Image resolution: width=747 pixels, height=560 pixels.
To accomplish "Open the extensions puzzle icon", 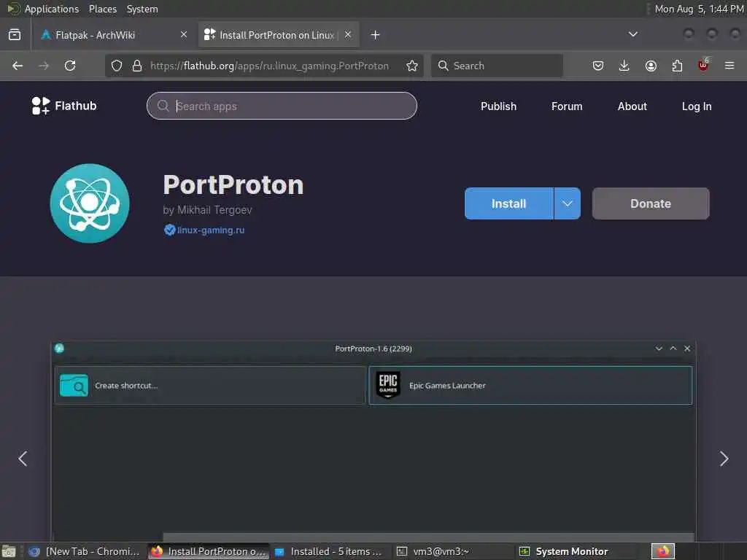I will [x=677, y=66].
